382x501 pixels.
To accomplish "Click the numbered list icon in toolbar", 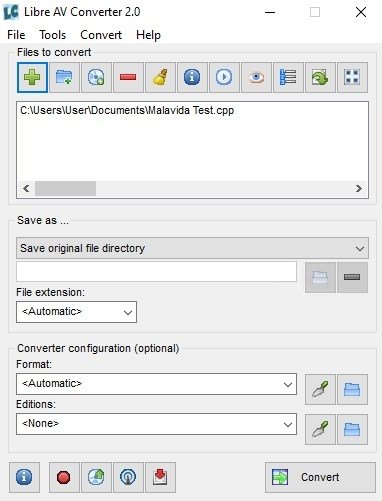I will (x=288, y=77).
